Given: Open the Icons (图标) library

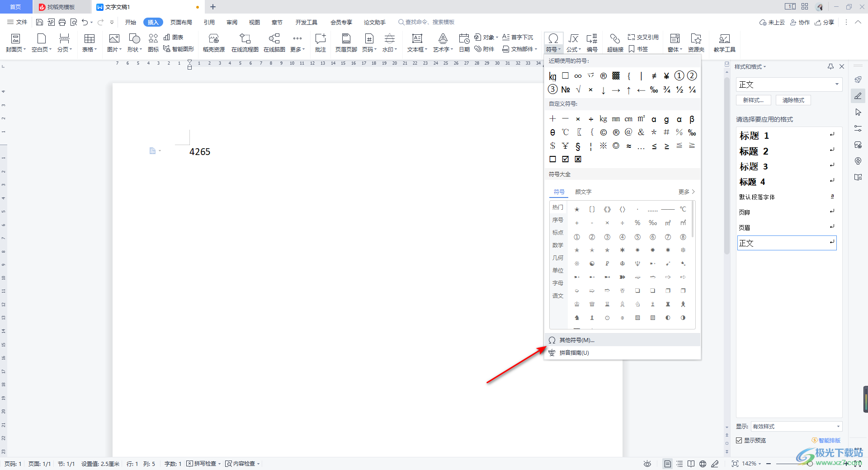Looking at the screenshot, I should pos(153,43).
